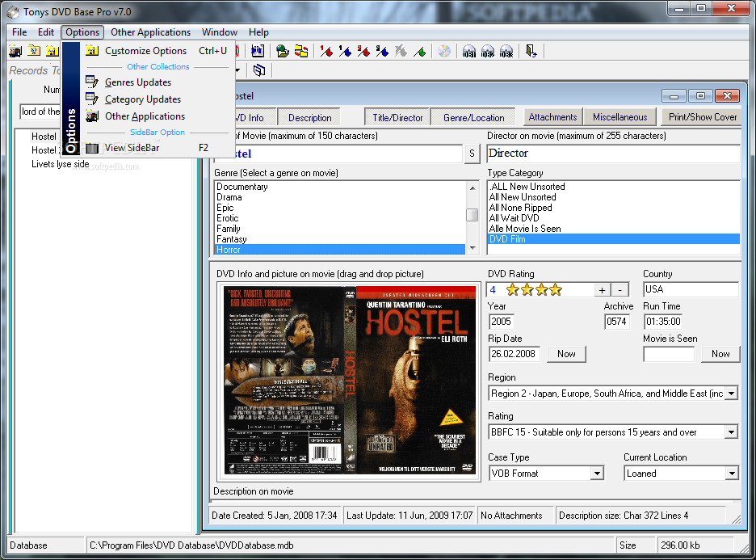Click the green flag toolbar icon
This screenshot has height=560, width=756.
click(x=419, y=51)
